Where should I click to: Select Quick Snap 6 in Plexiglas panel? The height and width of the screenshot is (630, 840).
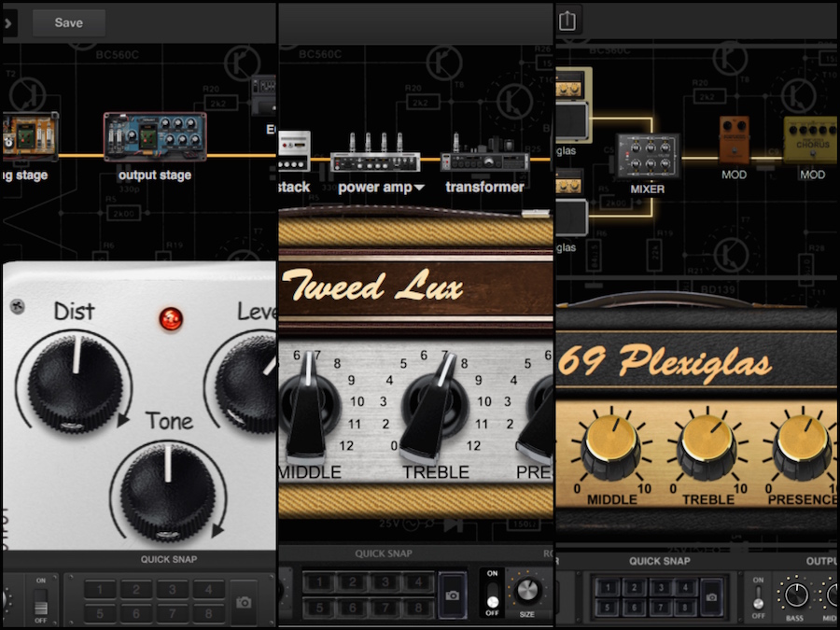tap(635, 607)
